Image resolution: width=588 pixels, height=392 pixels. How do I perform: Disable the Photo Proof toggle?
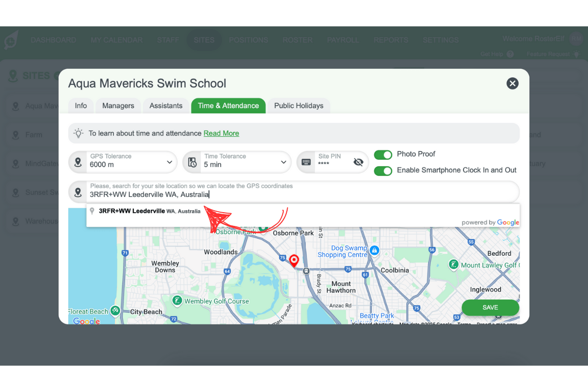[x=383, y=155]
